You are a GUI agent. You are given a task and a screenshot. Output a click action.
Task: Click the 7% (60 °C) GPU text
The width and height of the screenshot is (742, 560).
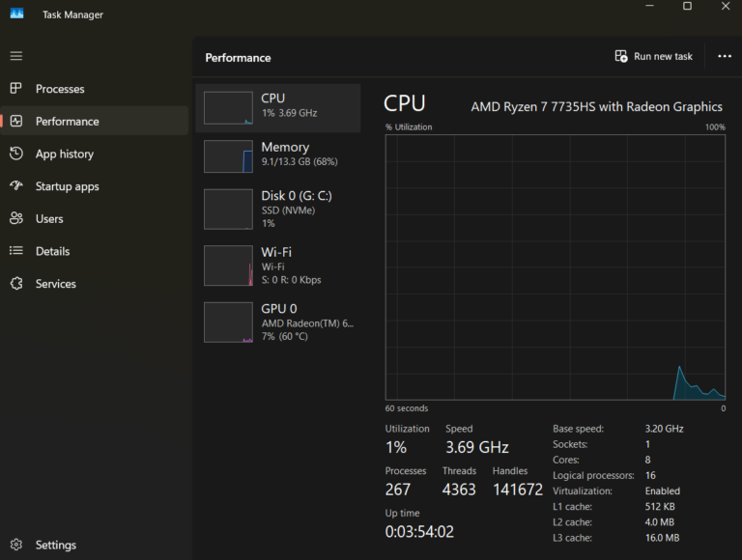point(284,336)
